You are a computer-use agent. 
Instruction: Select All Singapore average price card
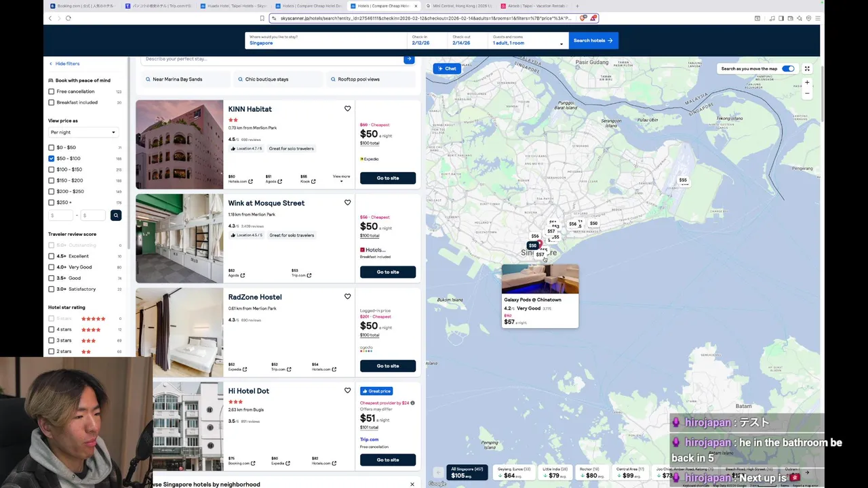467,472
